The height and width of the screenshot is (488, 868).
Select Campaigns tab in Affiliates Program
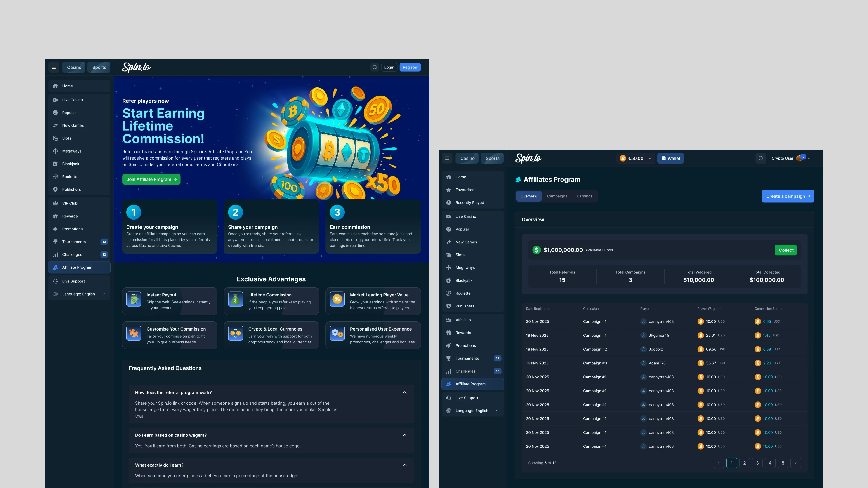point(557,196)
